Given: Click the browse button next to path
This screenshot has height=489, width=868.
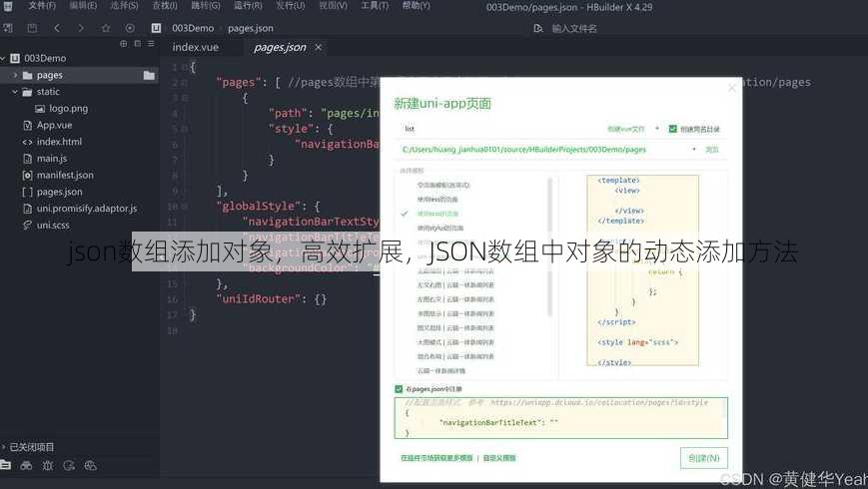Looking at the screenshot, I should click(712, 150).
